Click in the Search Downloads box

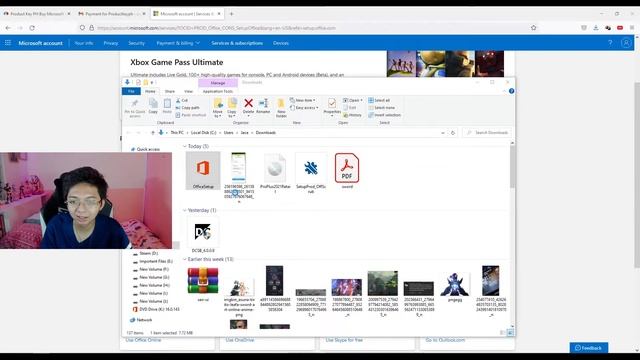(487, 133)
